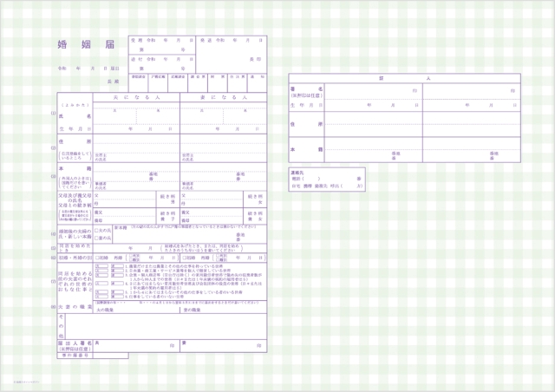Click the 届出人署名 label

click(x=75, y=343)
